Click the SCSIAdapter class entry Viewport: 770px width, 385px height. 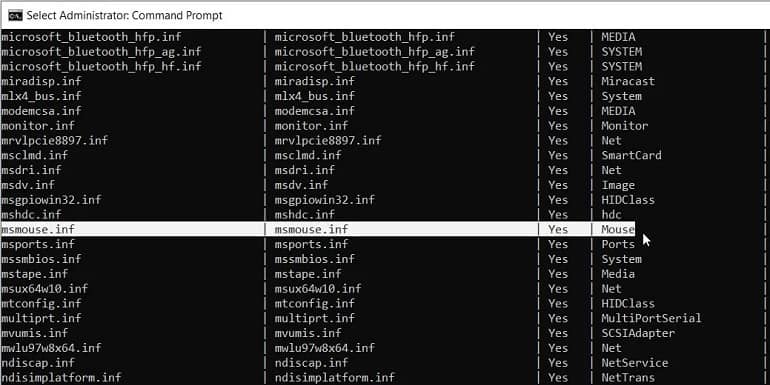(x=638, y=333)
